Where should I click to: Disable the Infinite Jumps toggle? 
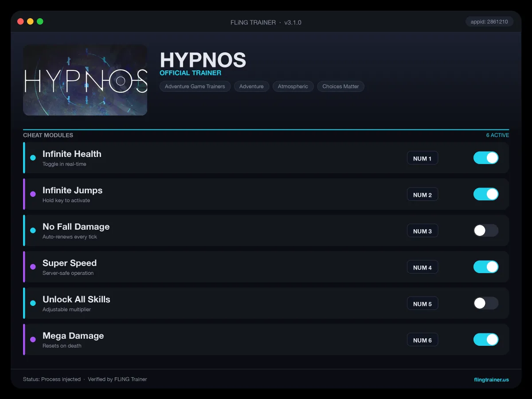click(486, 194)
